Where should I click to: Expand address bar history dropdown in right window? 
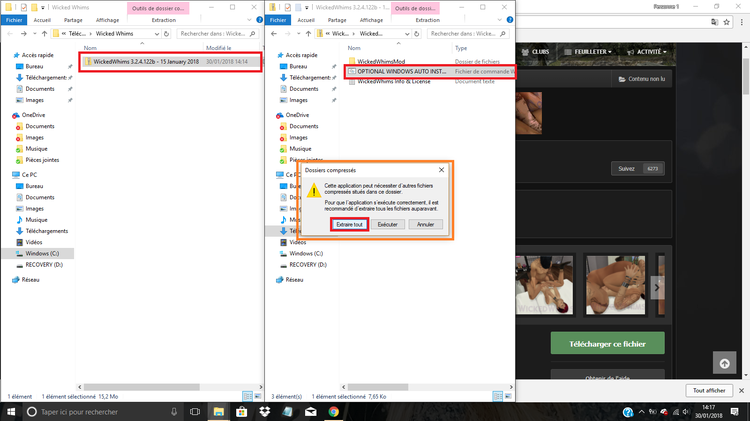[x=407, y=33]
